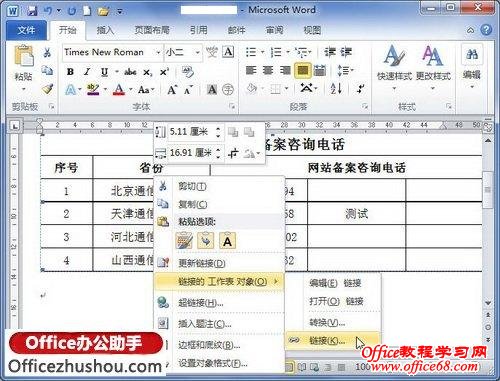Toggle Underline formatting
The height and width of the screenshot is (381, 500).
(x=104, y=72)
